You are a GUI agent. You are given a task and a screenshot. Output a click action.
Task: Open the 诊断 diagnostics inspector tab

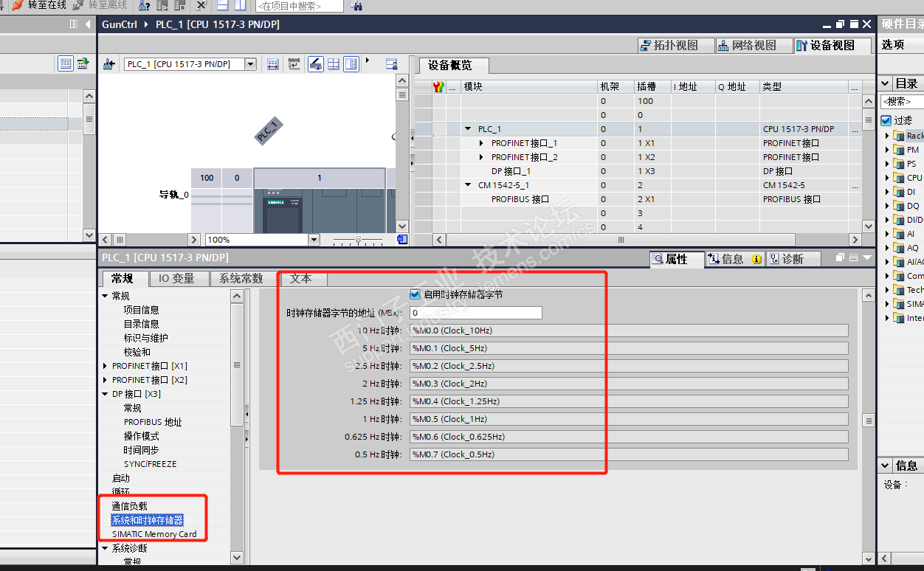click(x=793, y=259)
